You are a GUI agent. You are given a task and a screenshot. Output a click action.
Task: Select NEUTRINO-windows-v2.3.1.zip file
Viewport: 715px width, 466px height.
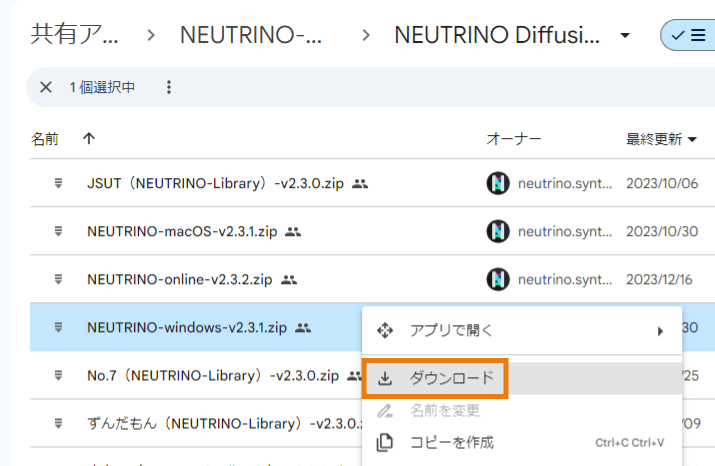coord(187,327)
